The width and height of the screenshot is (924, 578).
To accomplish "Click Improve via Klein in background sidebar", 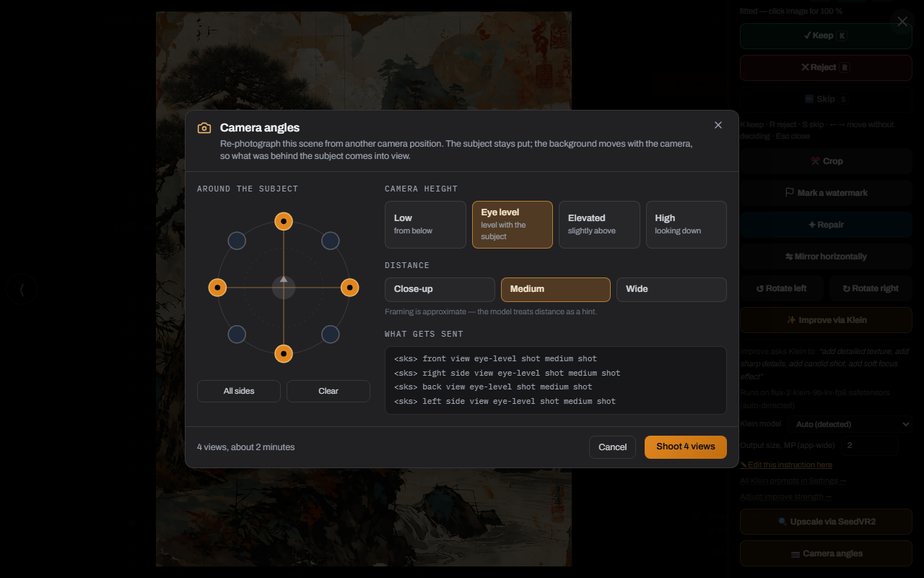I will pyautogui.click(x=826, y=320).
